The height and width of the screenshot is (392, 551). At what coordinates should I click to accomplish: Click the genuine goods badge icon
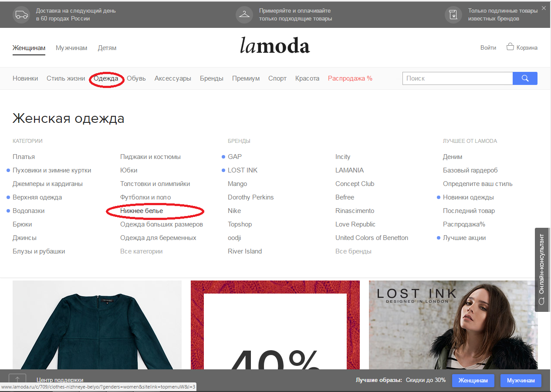453,15
